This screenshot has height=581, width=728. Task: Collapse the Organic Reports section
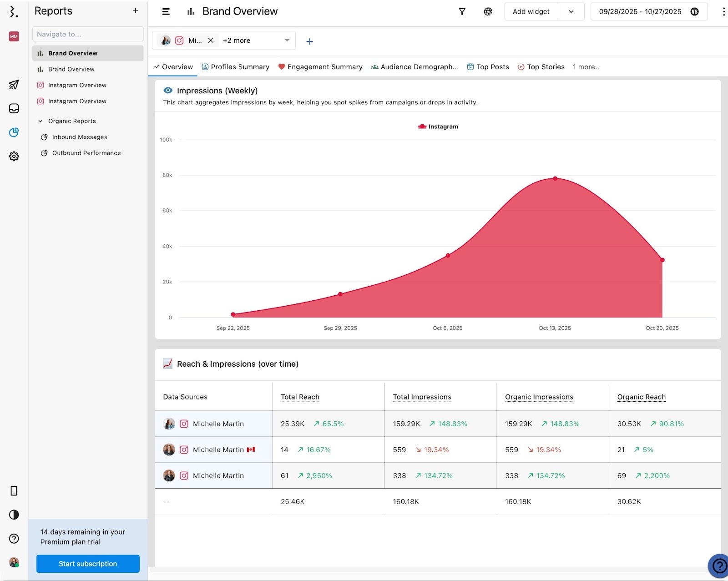(41, 121)
